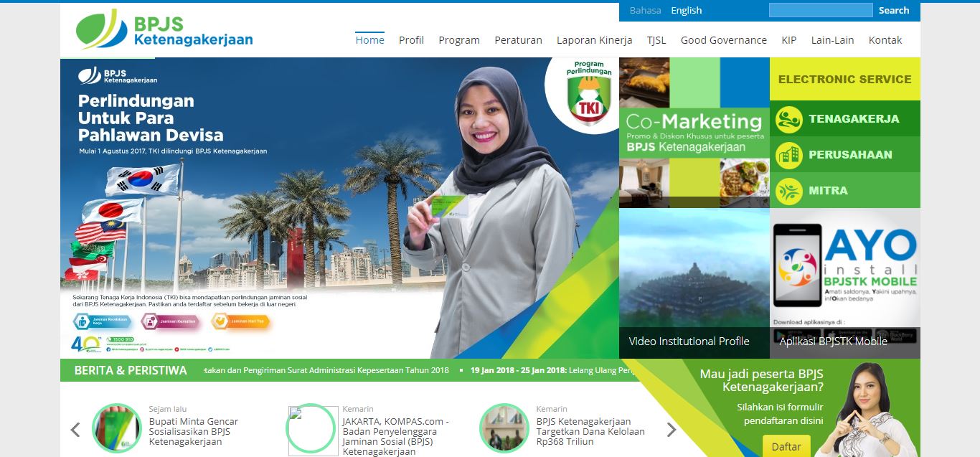The height and width of the screenshot is (457, 980).
Task: Click the Berita & Peristiwa heading
Action: pos(131,371)
